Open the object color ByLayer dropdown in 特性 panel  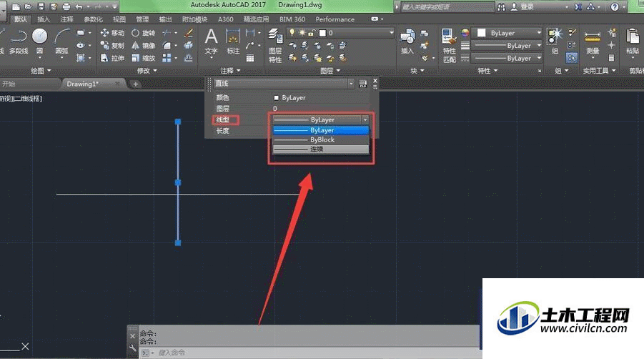point(507,33)
